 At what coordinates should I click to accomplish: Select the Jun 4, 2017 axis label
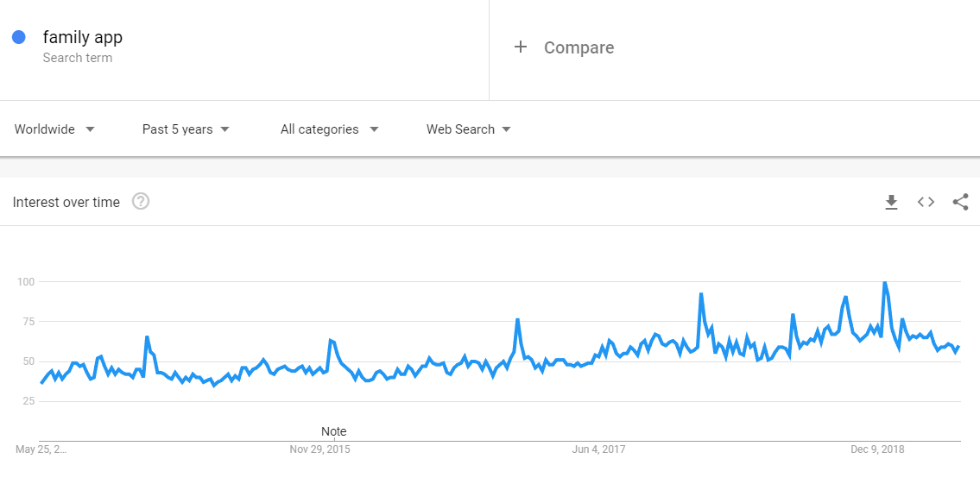click(598, 449)
